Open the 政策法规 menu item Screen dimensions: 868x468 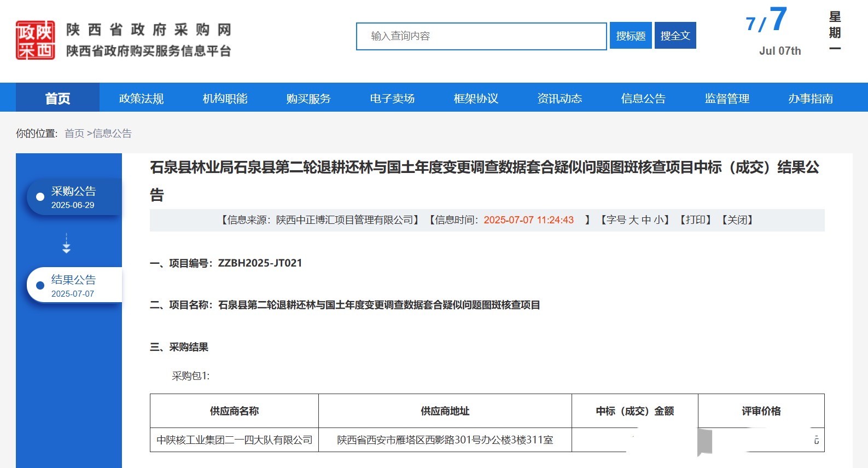(141, 99)
